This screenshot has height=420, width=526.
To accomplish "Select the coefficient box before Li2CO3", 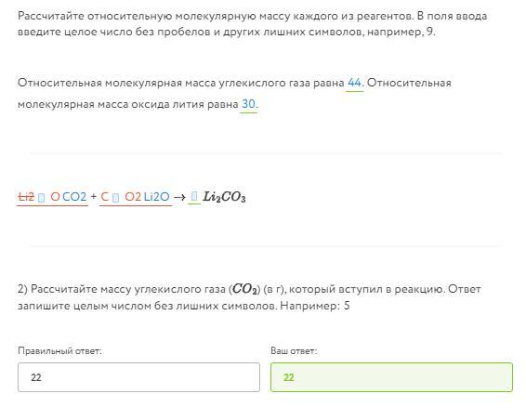I will (194, 196).
